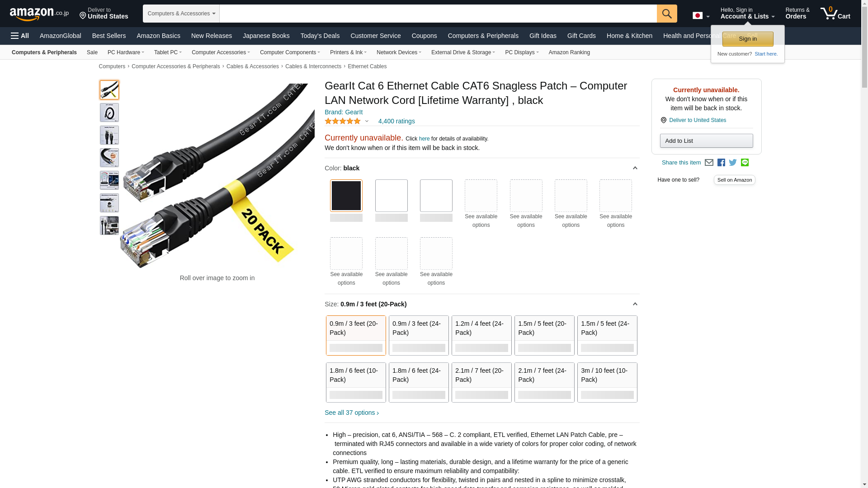This screenshot has height=488, width=868.
Task: Share this item on Twitter
Action: point(733,163)
